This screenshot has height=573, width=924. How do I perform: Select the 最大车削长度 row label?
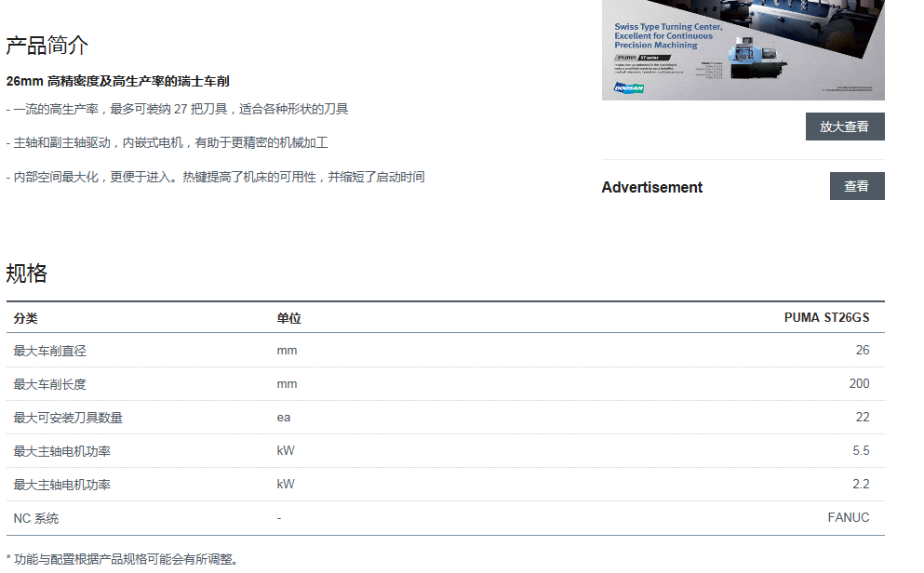(x=50, y=384)
